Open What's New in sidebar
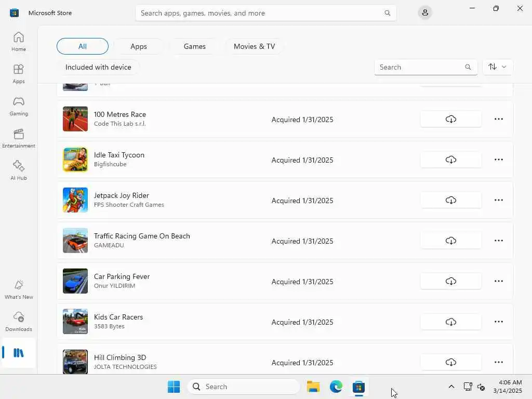The height and width of the screenshot is (399, 532). [x=19, y=290]
